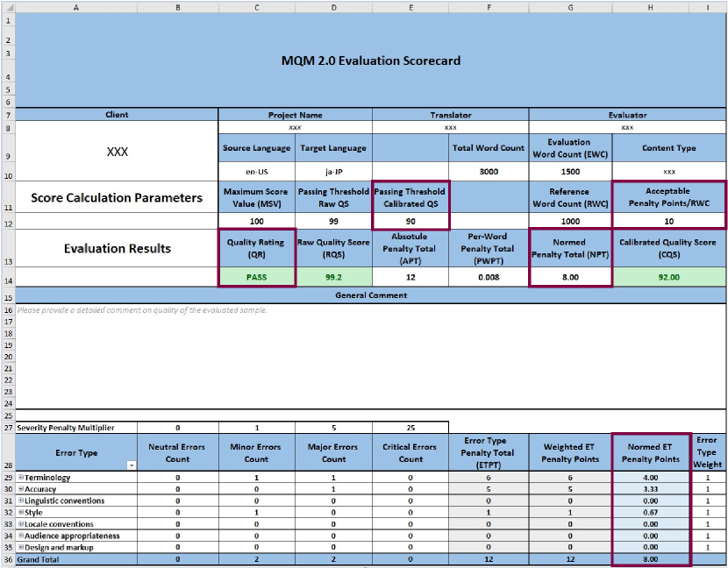Select the Critical Errors Count header

(x=410, y=452)
